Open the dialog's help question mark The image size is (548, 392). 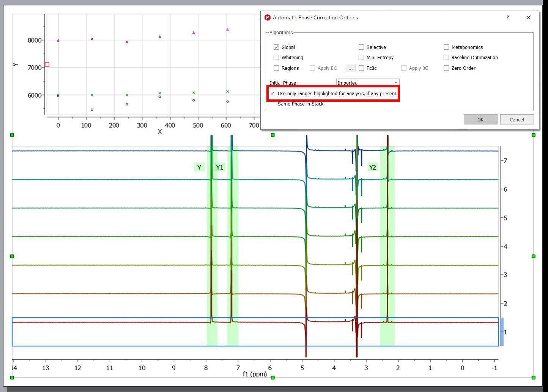coord(508,17)
